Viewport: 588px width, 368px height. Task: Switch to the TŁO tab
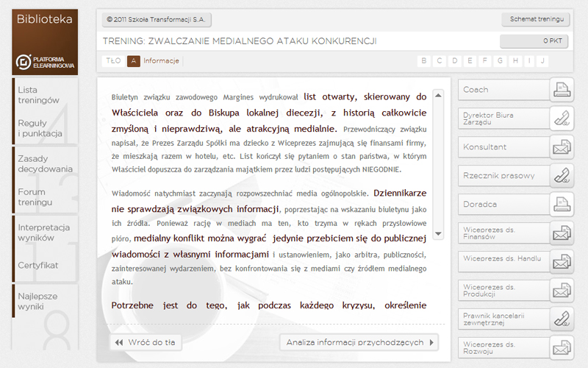pos(113,61)
